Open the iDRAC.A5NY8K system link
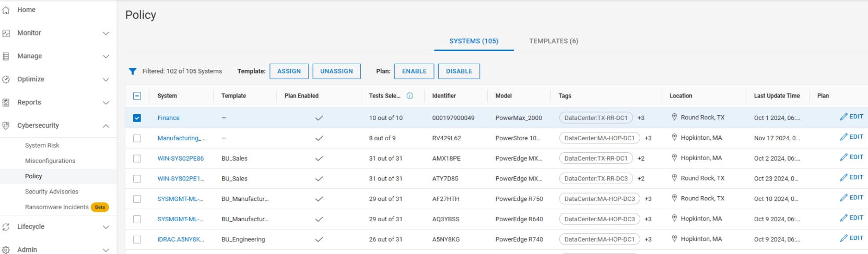The width and height of the screenshot is (868, 254). (x=181, y=239)
